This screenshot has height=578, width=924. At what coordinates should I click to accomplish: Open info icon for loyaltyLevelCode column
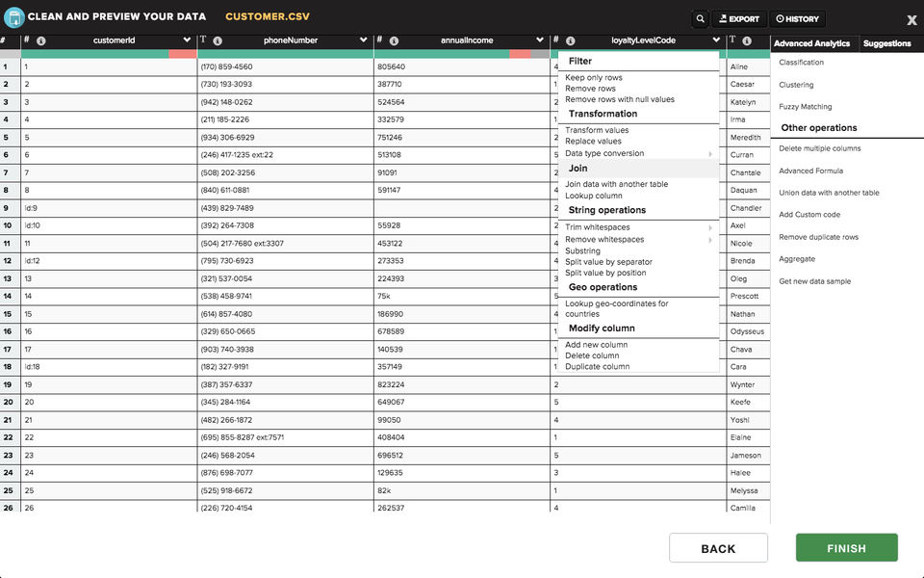tap(571, 40)
